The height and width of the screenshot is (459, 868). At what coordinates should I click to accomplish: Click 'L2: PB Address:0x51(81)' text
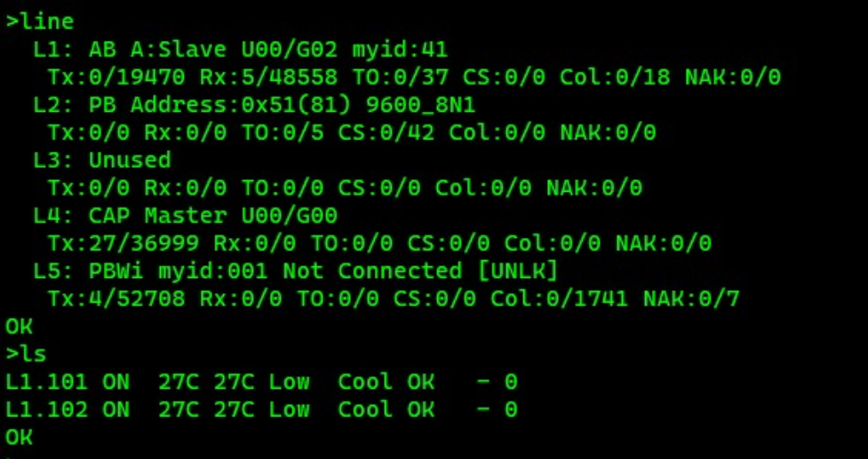coord(192,106)
